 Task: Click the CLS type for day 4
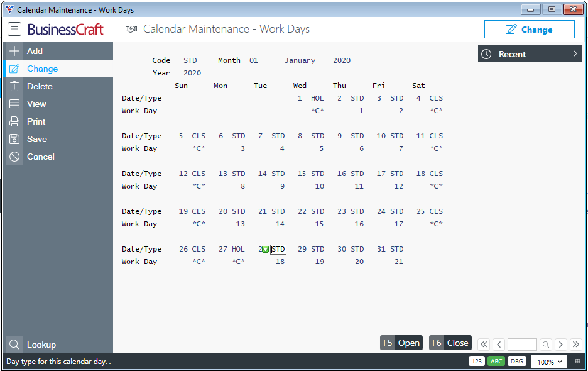pos(436,98)
